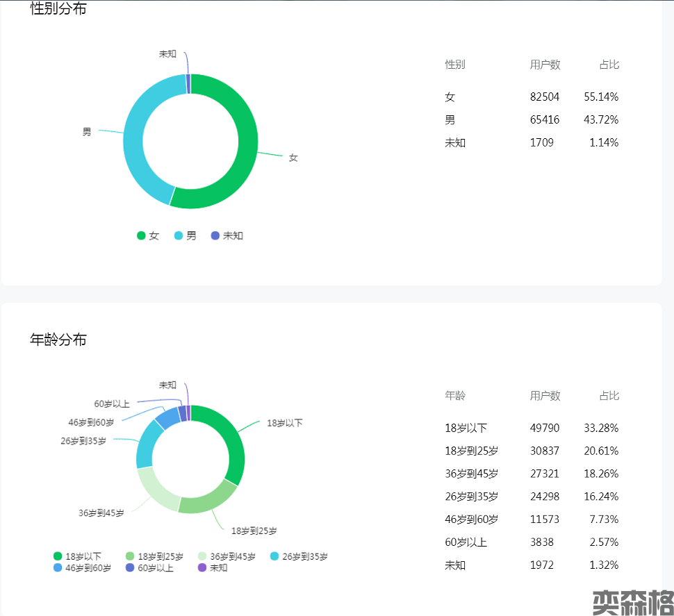Viewport: 674px width, 616px height.
Task: Click the 年龄分布 section title
Action: click(x=58, y=340)
